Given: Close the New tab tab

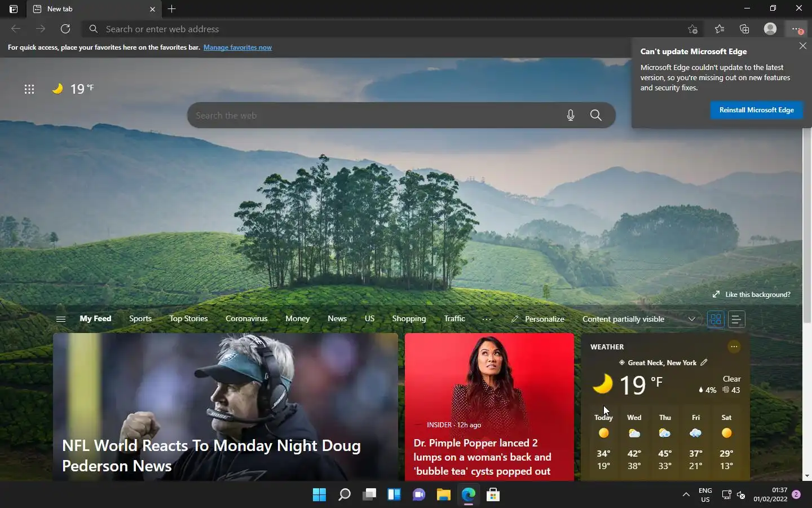Looking at the screenshot, I should pos(152,9).
